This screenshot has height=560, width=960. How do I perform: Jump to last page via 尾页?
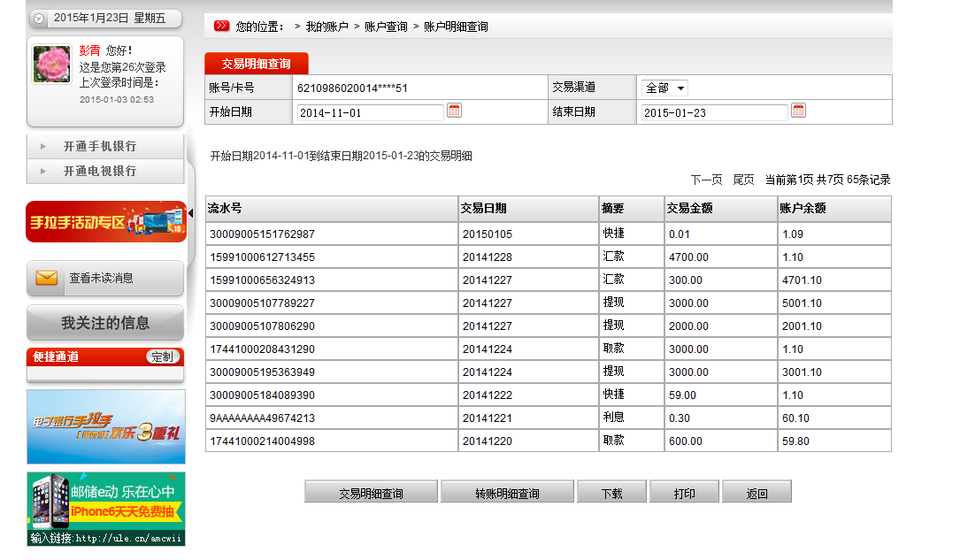tap(743, 180)
